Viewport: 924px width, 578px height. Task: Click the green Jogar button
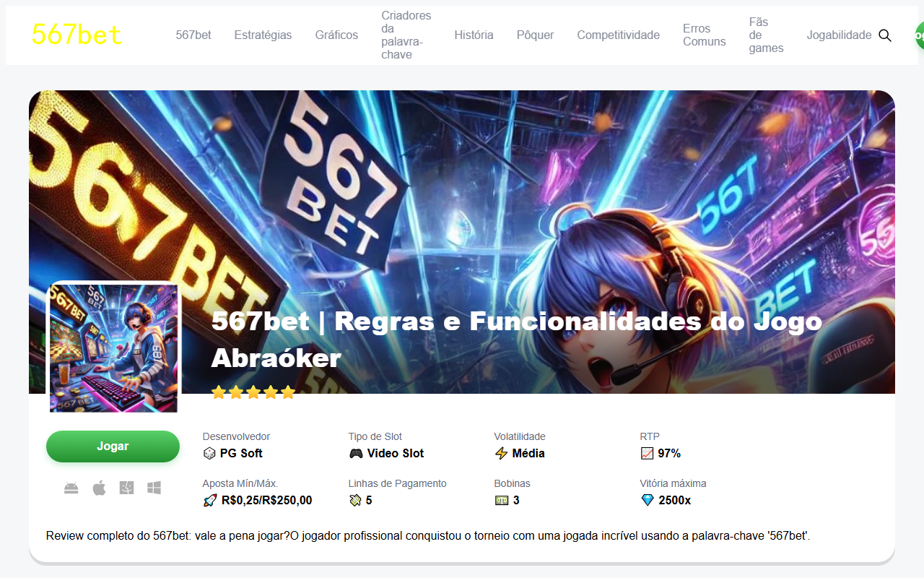(113, 447)
